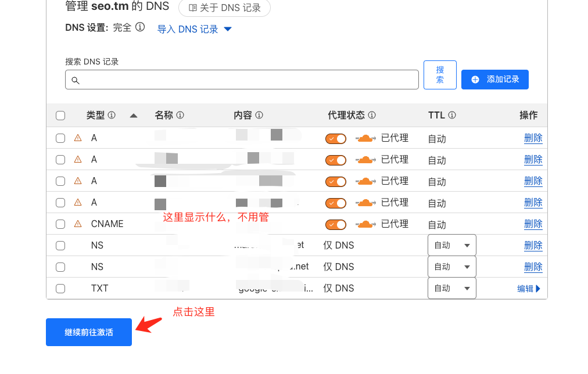Click the info icon beside the 内容 header

259,115
